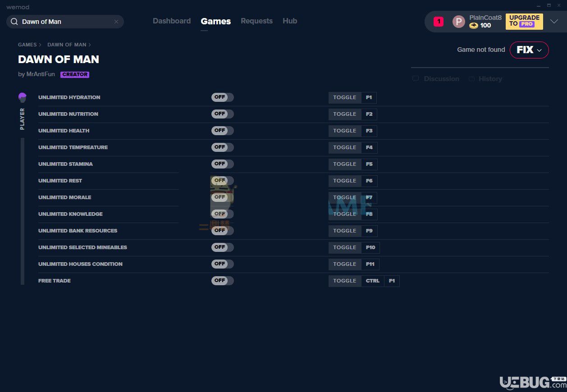Open MrAntiFun creator link

coord(40,74)
